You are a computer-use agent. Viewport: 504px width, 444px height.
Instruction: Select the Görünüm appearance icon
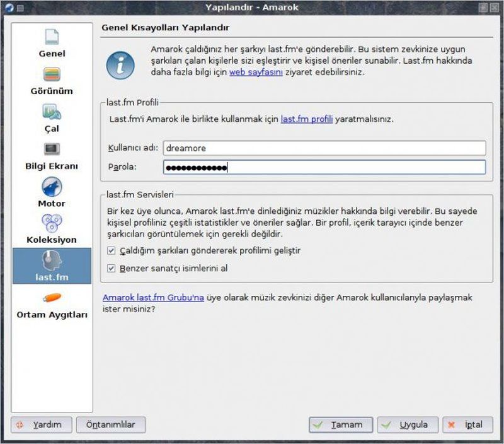point(52,75)
